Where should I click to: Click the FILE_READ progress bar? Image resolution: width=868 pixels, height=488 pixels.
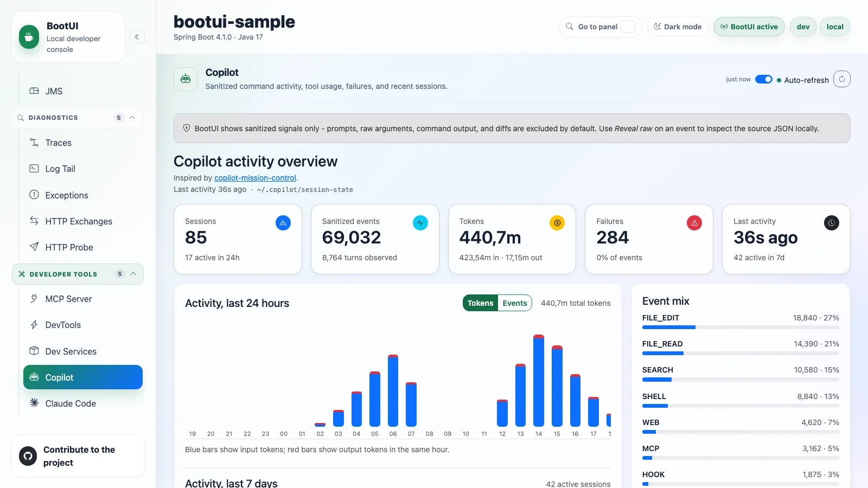tap(741, 354)
